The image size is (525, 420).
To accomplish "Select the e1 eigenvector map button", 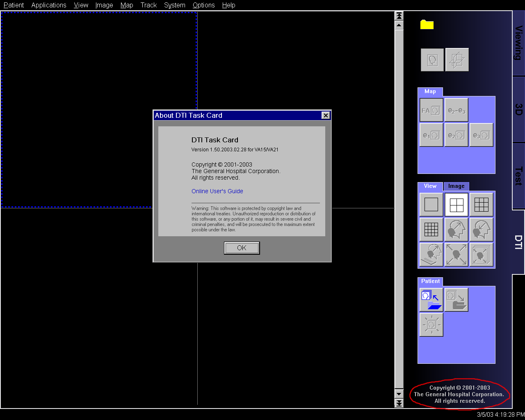I will point(431,135).
